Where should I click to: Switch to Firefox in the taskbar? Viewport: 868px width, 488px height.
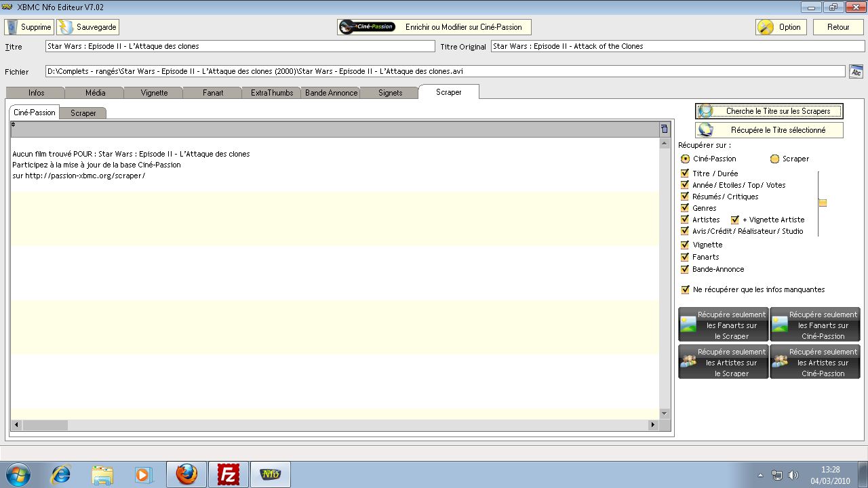coord(186,474)
